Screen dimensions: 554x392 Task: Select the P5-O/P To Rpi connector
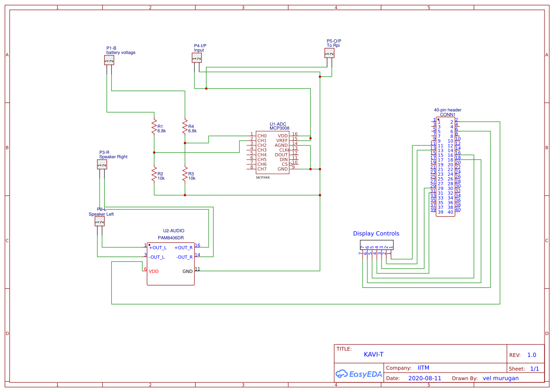[329, 53]
